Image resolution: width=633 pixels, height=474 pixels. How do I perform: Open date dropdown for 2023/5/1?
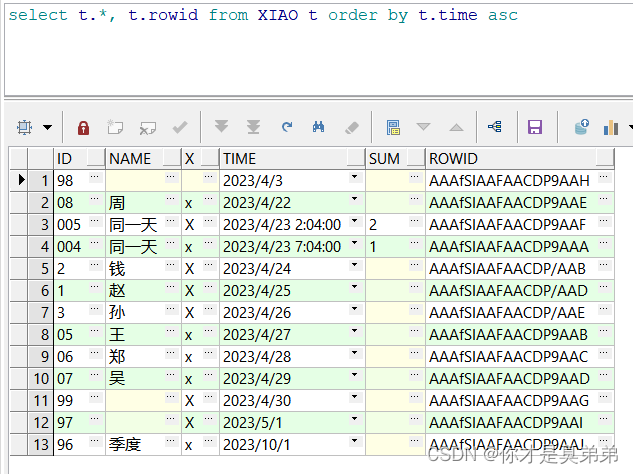354,419
